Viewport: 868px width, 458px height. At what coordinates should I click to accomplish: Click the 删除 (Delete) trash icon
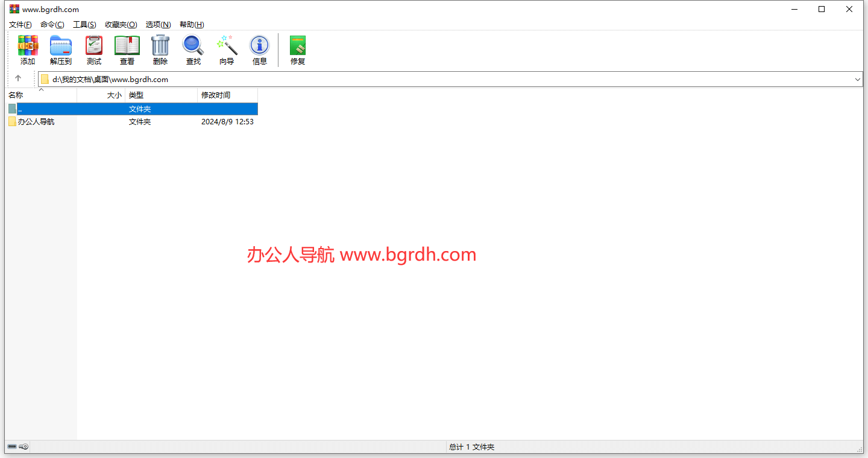(160, 46)
